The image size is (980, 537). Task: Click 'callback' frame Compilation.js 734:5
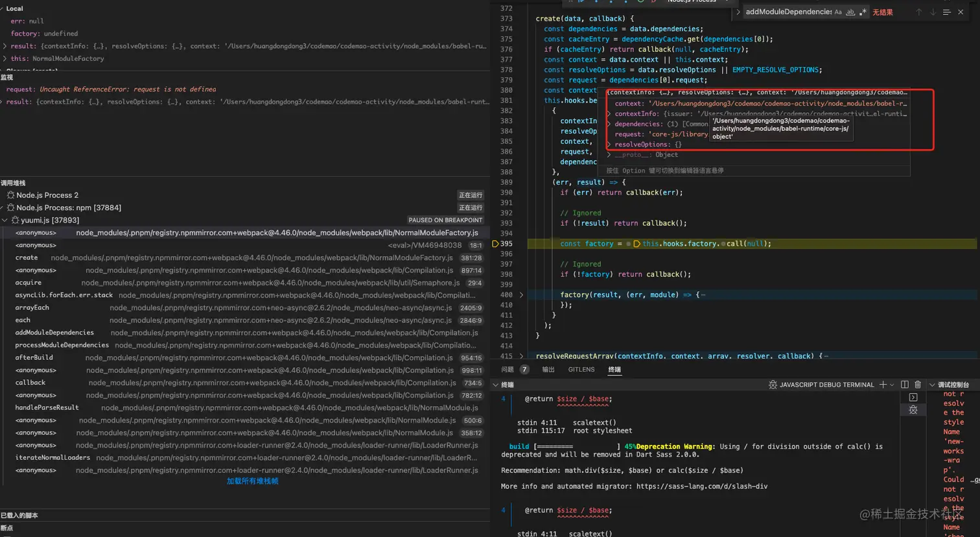pyautogui.click(x=245, y=383)
